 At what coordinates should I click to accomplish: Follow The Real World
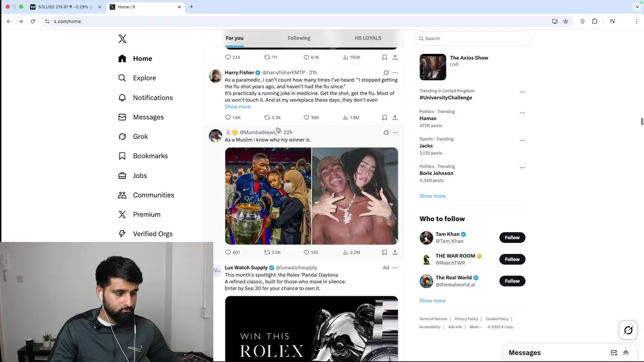[512, 281]
